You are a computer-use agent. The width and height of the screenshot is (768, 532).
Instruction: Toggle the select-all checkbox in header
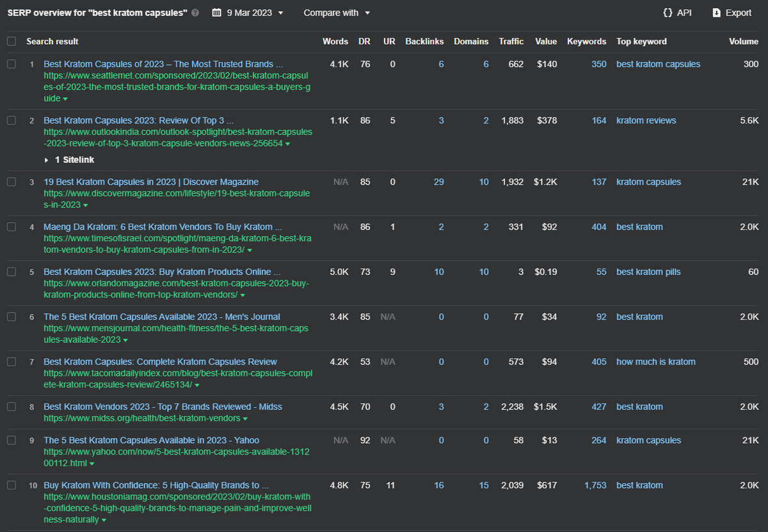12,41
